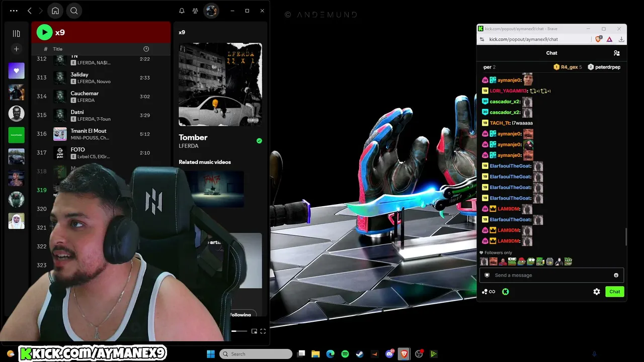Click the green Chat send button
This screenshot has height=362, width=644.
point(615,292)
